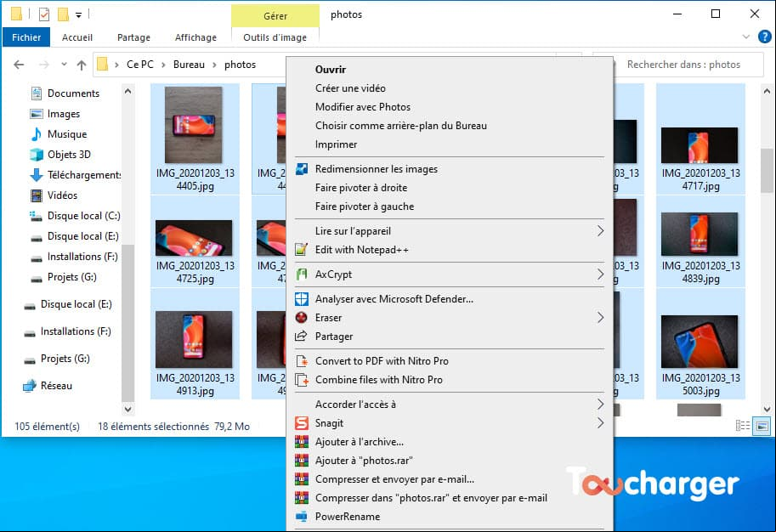Select Modifier avec Photos

click(x=450, y=107)
